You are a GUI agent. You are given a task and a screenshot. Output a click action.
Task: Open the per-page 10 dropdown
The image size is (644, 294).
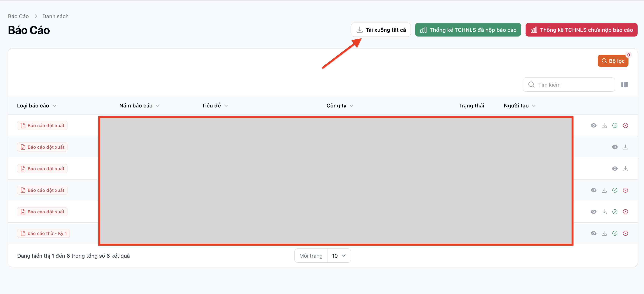(x=339, y=256)
